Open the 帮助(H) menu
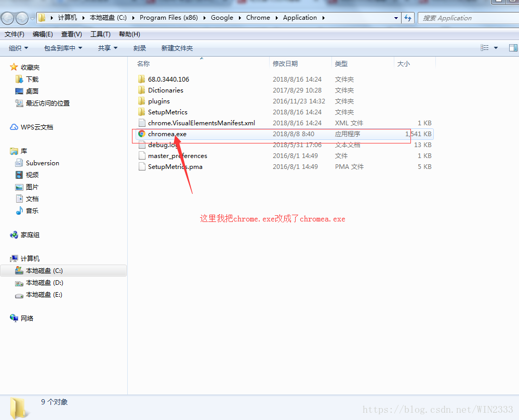Image resolution: width=519 pixels, height=420 pixels. tap(129, 34)
